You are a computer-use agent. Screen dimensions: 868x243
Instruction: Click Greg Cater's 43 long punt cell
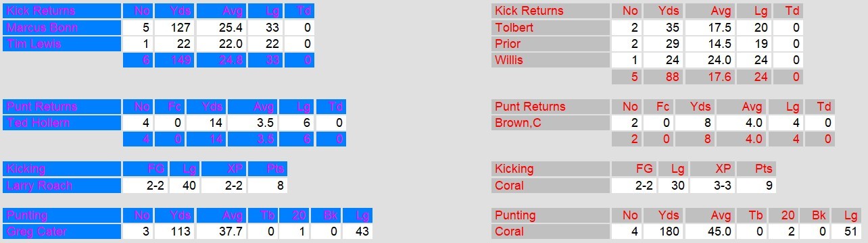coord(362,232)
